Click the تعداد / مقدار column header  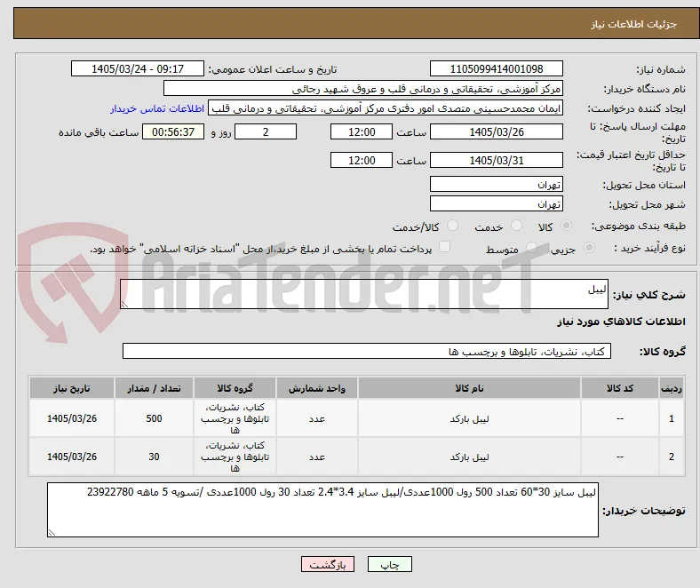click(x=154, y=388)
